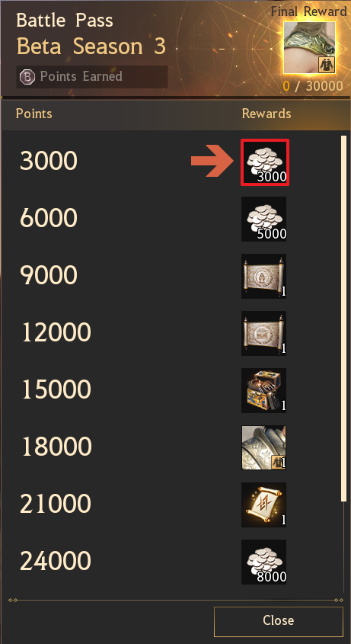This screenshot has width=351, height=644.
Task: Select the treasure chest reward icon
Action: pos(264,390)
